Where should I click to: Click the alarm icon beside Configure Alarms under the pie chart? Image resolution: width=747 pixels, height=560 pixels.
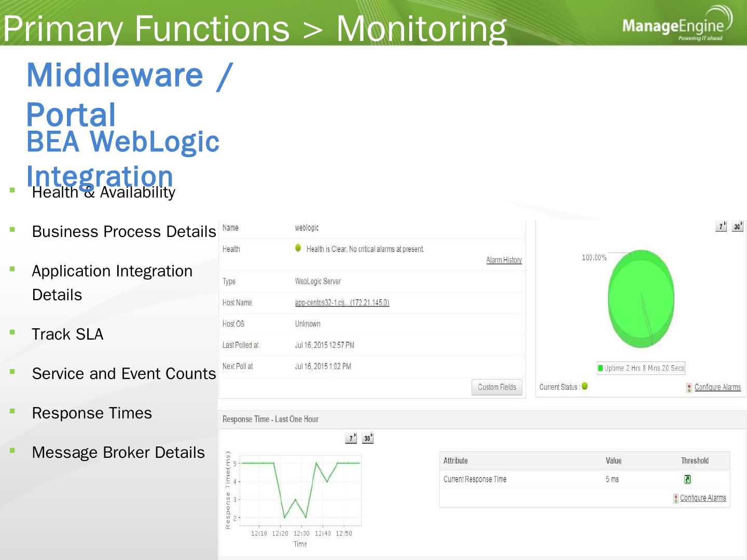pos(689,387)
